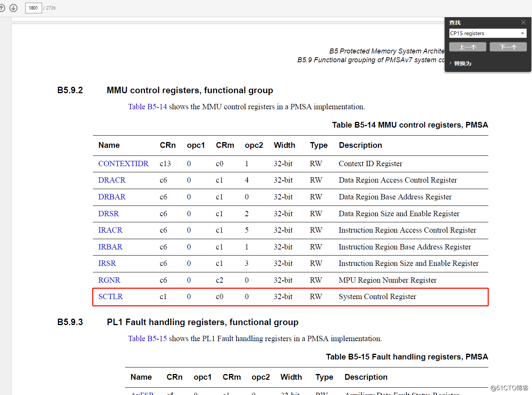Edit the page number field showing 1801
Viewport: 532px width, 395px height.
click(33, 8)
